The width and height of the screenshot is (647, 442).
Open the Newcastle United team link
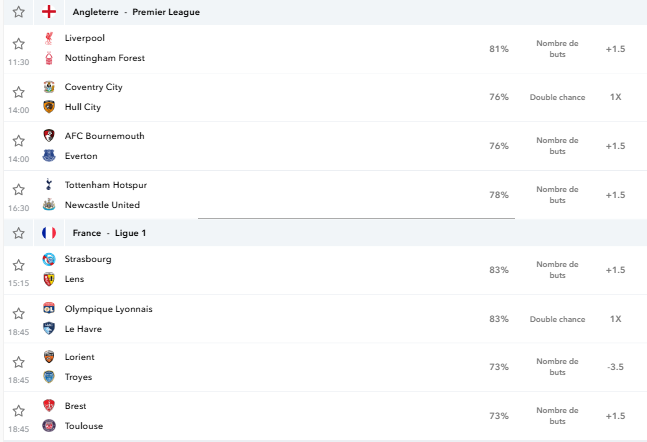(102, 205)
